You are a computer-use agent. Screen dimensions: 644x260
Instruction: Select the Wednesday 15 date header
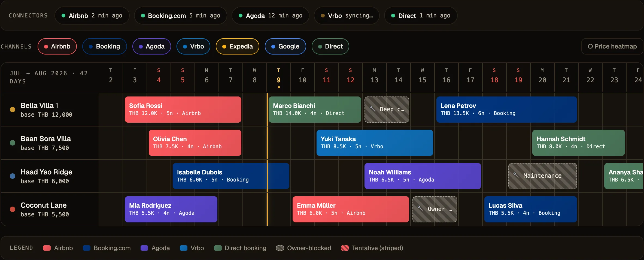[423, 77]
